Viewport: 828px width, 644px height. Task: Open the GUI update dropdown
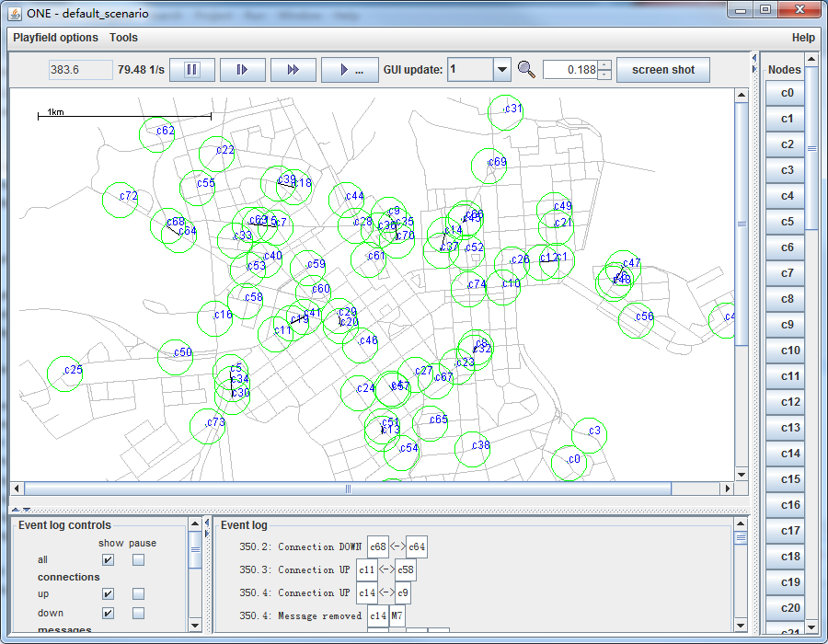[x=501, y=70]
